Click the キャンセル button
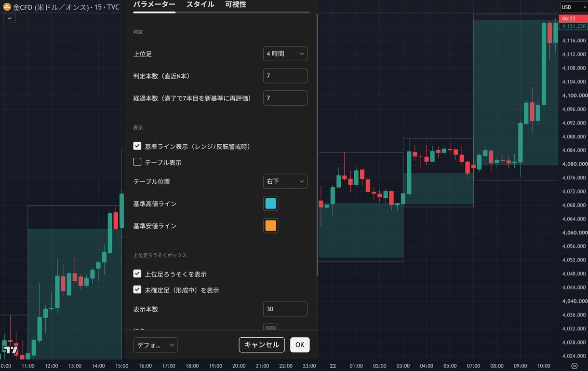This screenshot has width=588, height=371. (262, 344)
